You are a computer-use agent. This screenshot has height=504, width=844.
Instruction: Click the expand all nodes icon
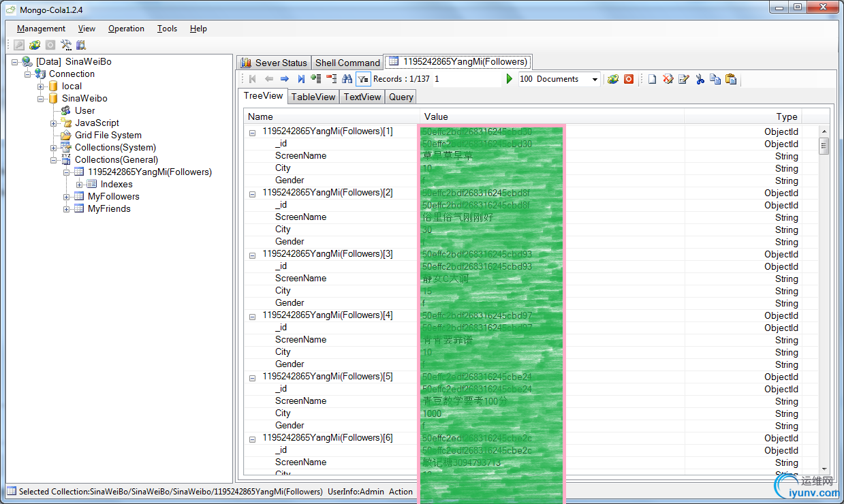(x=316, y=79)
